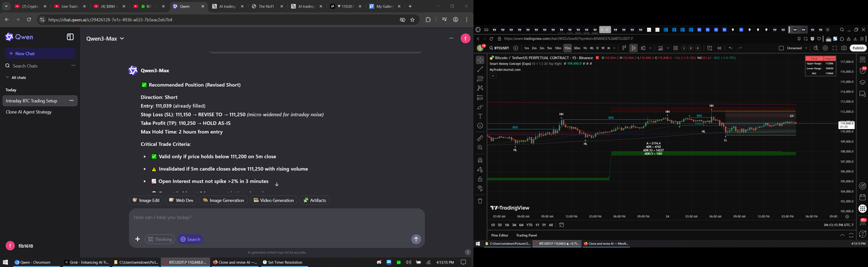Set chart range to 1D

point(493,225)
